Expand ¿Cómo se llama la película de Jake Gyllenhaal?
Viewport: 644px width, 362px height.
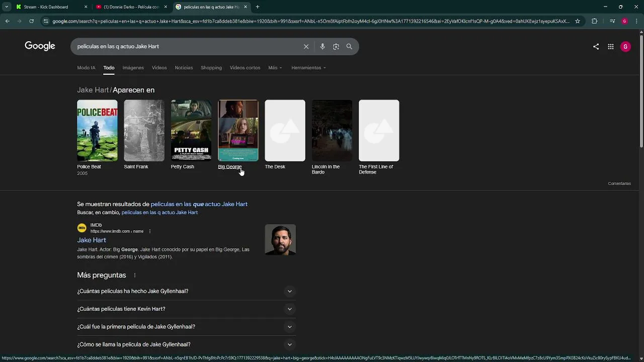[x=186, y=344]
